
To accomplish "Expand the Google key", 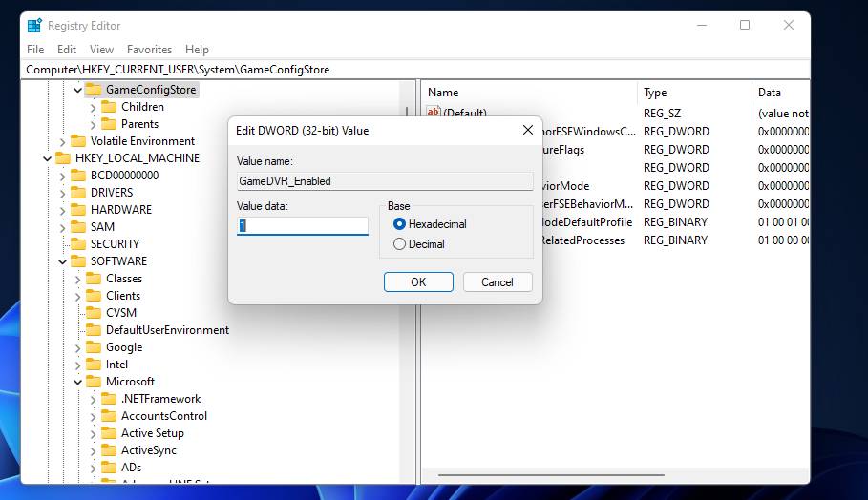I will [x=78, y=347].
